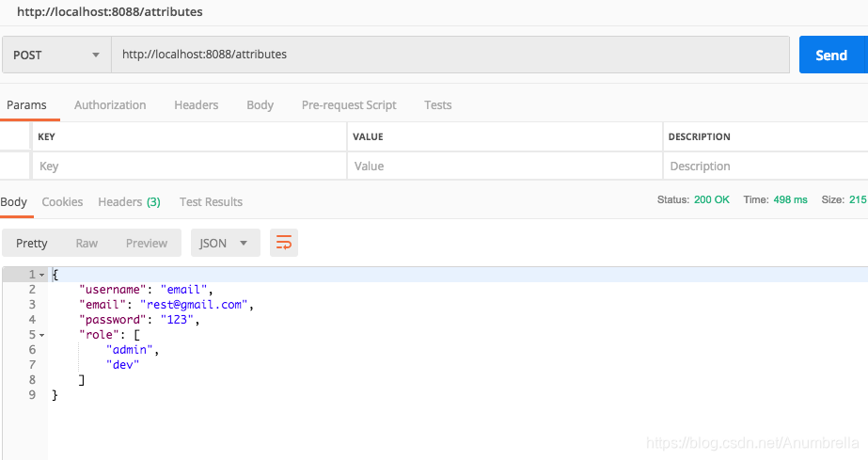Click the "rest@gmail.com" value
Image resolution: width=868 pixels, height=460 pixels.
tap(194, 305)
